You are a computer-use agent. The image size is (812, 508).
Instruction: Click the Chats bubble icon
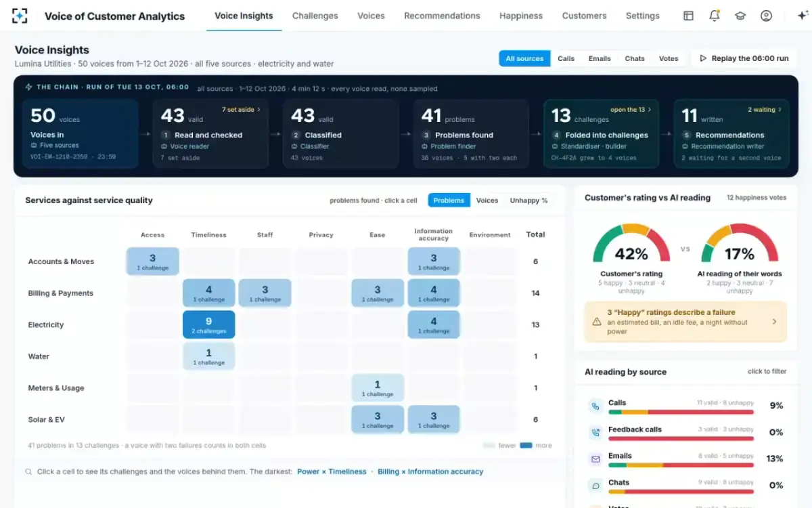(595, 486)
